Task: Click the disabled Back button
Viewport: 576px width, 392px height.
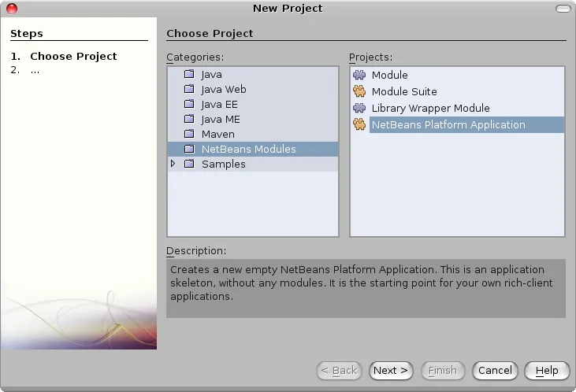Action: [x=339, y=370]
